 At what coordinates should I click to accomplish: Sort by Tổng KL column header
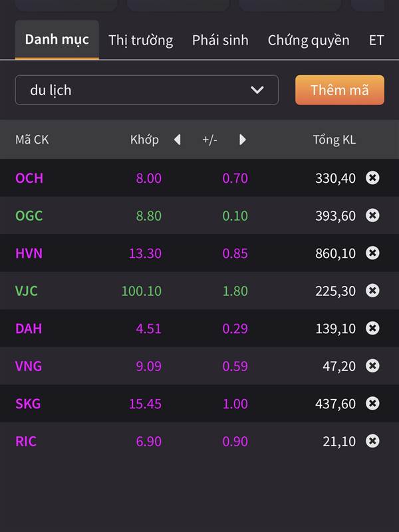click(x=334, y=140)
